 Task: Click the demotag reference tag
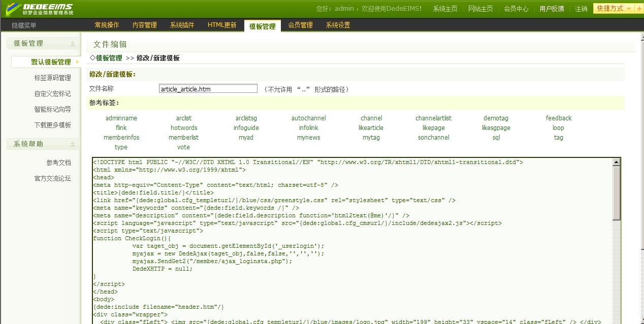click(496, 118)
